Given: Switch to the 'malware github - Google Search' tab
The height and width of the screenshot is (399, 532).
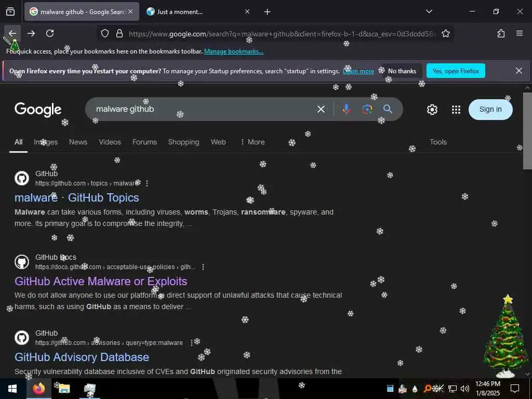Looking at the screenshot, I should click(82, 12).
